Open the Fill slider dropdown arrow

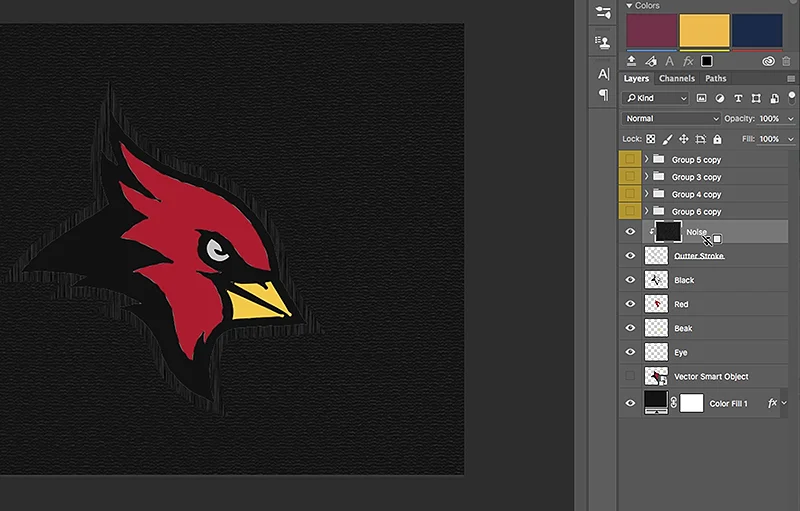(790, 139)
